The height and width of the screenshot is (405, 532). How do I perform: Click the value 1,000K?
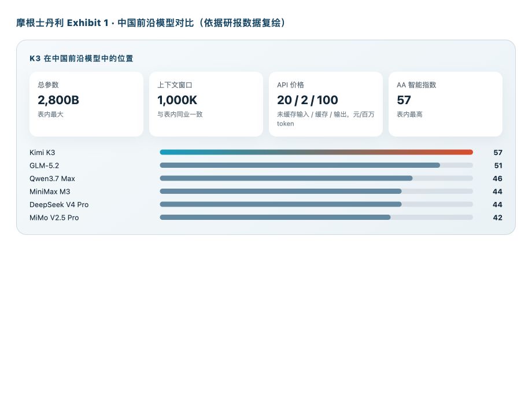point(178,100)
